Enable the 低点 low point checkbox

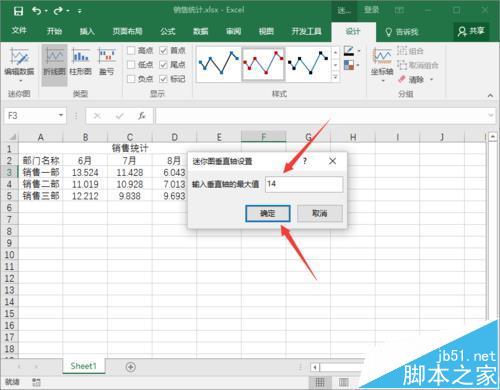pyautogui.click(x=131, y=65)
